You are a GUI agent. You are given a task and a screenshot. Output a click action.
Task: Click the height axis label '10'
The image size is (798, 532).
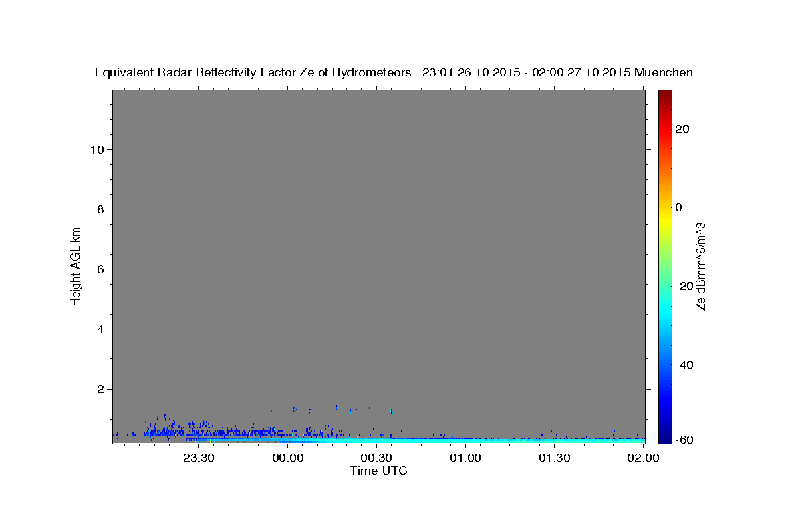[x=97, y=149]
